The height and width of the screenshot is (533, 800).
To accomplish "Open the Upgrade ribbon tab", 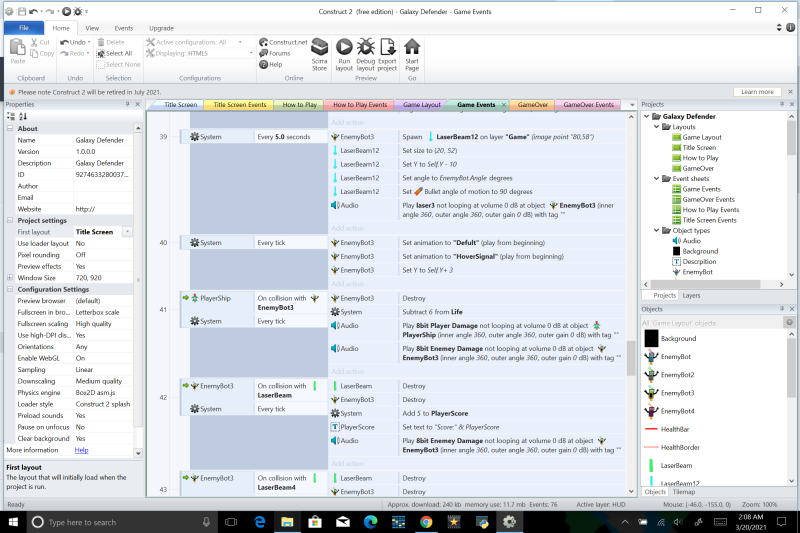I will (161, 28).
